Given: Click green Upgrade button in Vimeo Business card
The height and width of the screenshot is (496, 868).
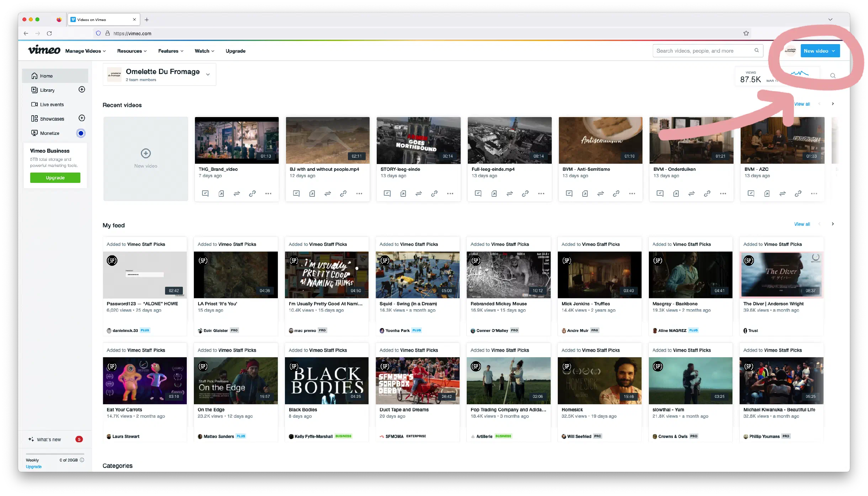Looking at the screenshot, I should [55, 178].
